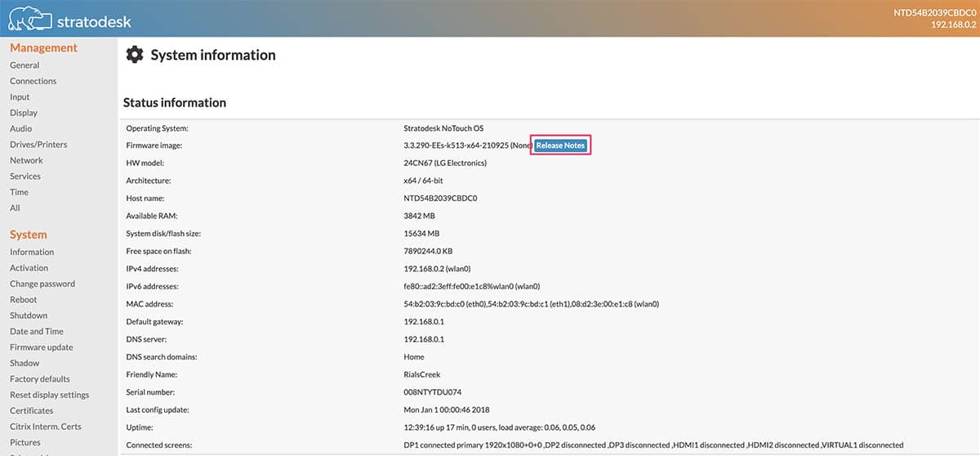Click the Last config update timestamp
The image size is (980, 456).
446,409
